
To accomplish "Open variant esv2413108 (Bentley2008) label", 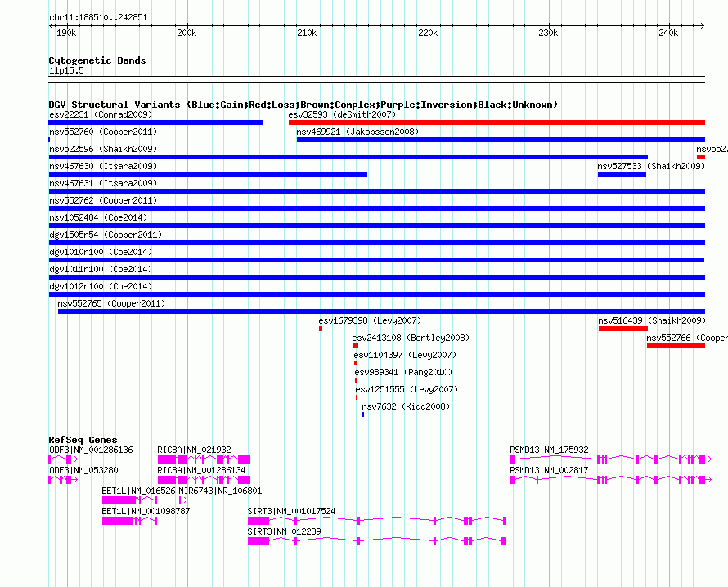I will tap(411, 338).
